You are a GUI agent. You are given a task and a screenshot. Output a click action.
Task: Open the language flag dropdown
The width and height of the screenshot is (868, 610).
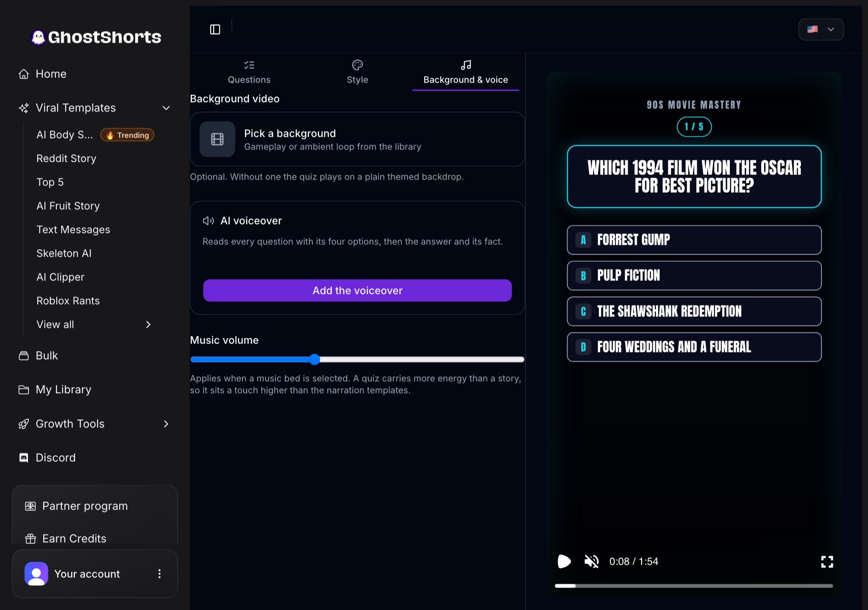coord(821,29)
